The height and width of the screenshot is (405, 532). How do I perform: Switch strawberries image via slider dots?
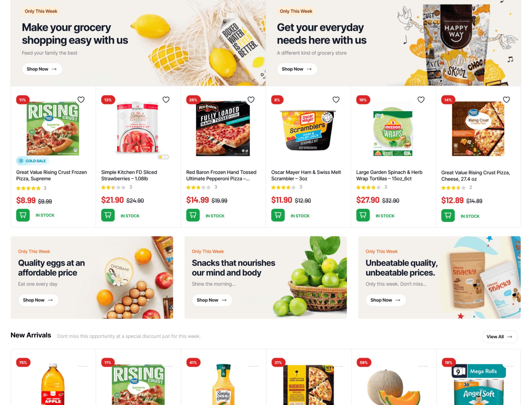pos(163,157)
